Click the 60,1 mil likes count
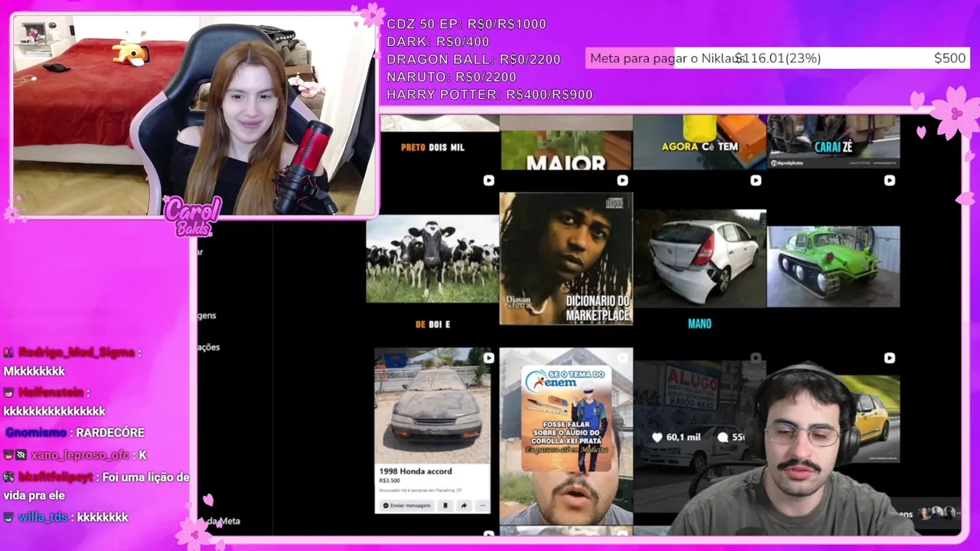This screenshot has width=980, height=551. click(x=683, y=437)
